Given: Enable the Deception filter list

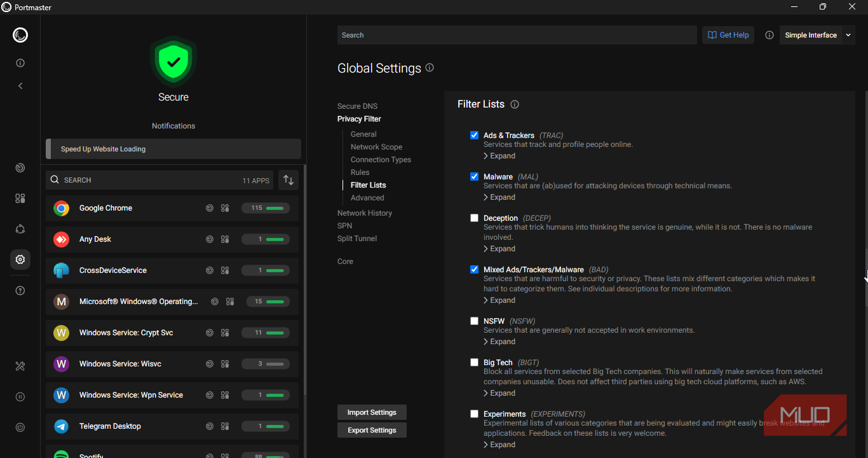Looking at the screenshot, I should [474, 218].
